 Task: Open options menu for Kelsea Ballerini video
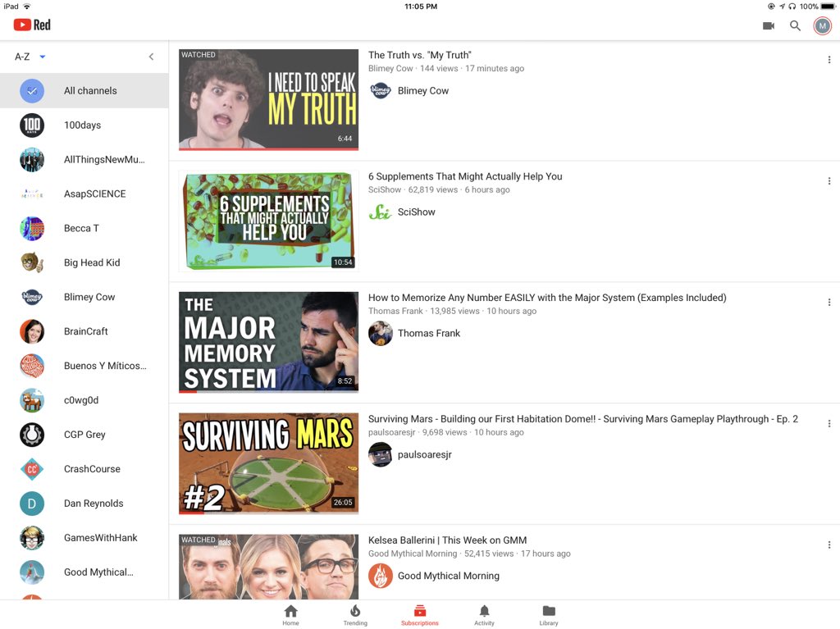(x=829, y=545)
